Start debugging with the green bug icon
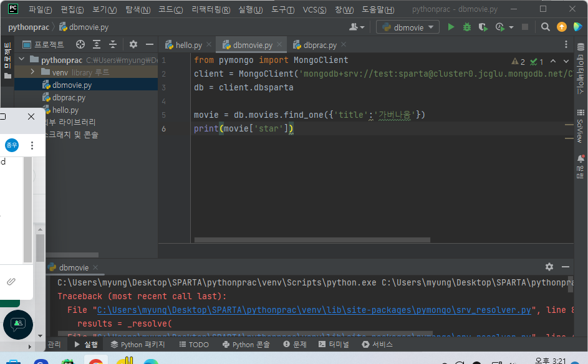 467,27
